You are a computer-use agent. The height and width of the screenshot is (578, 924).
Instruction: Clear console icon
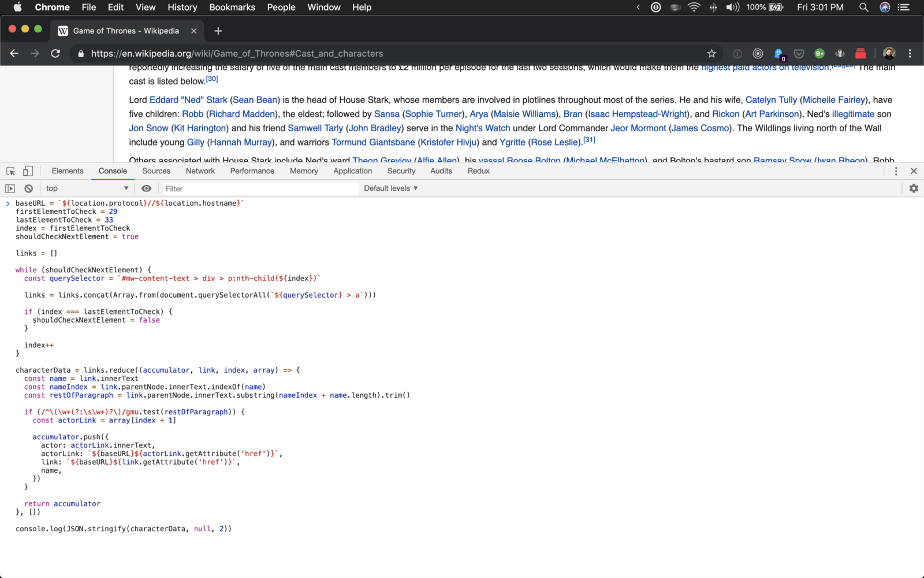tap(28, 188)
